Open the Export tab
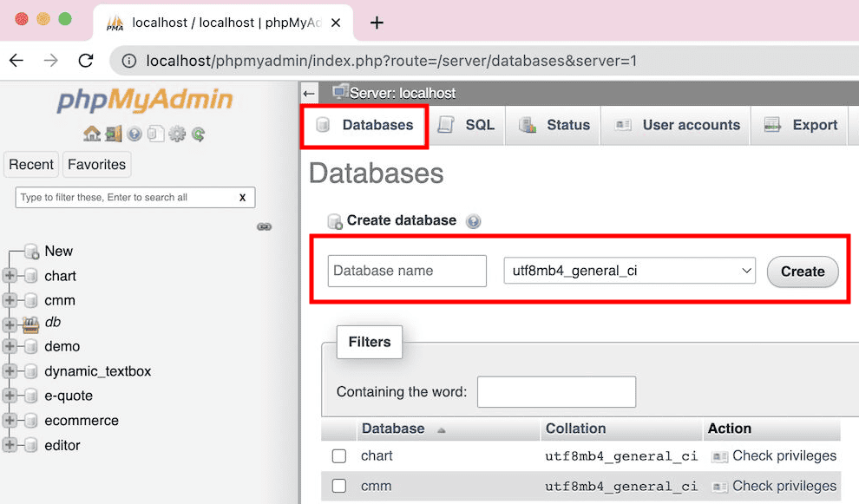Image resolution: width=859 pixels, height=504 pixels. (x=800, y=126)
